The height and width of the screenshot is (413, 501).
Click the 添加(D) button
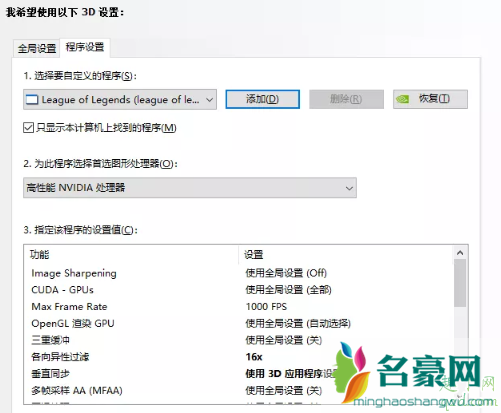click(262, 99)
